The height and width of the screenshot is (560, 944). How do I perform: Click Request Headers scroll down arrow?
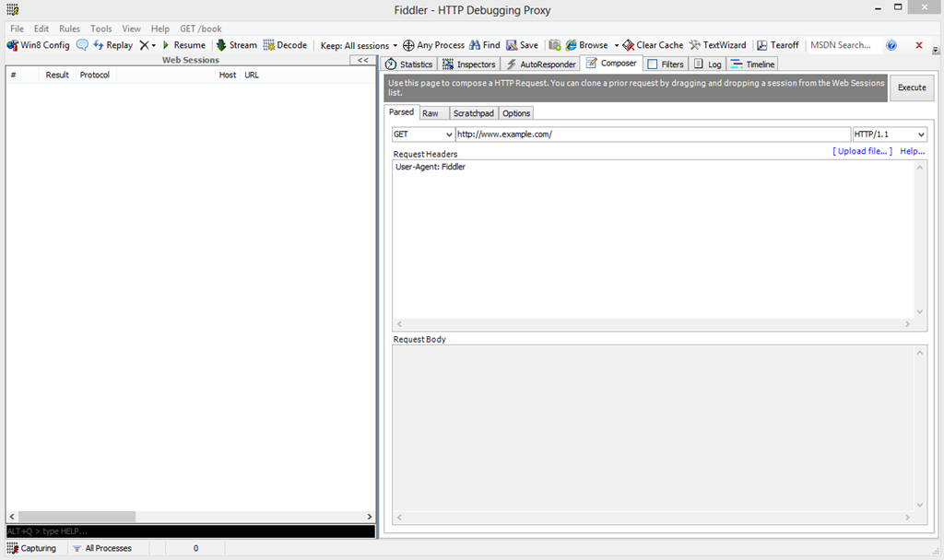click(x=919, y=311)
